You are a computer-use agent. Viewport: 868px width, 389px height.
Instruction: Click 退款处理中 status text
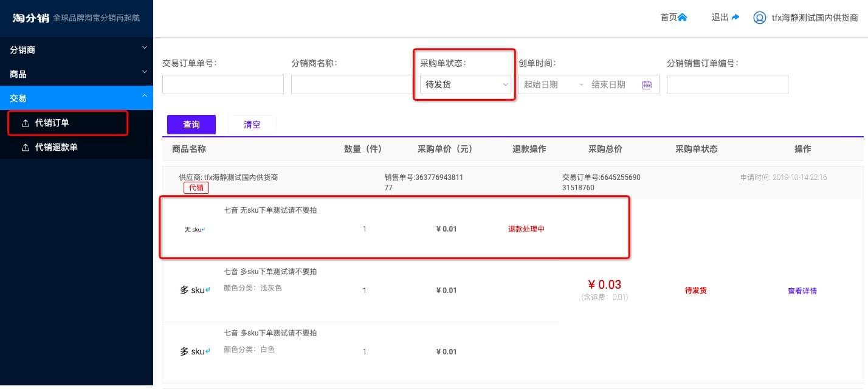(526, 229)
